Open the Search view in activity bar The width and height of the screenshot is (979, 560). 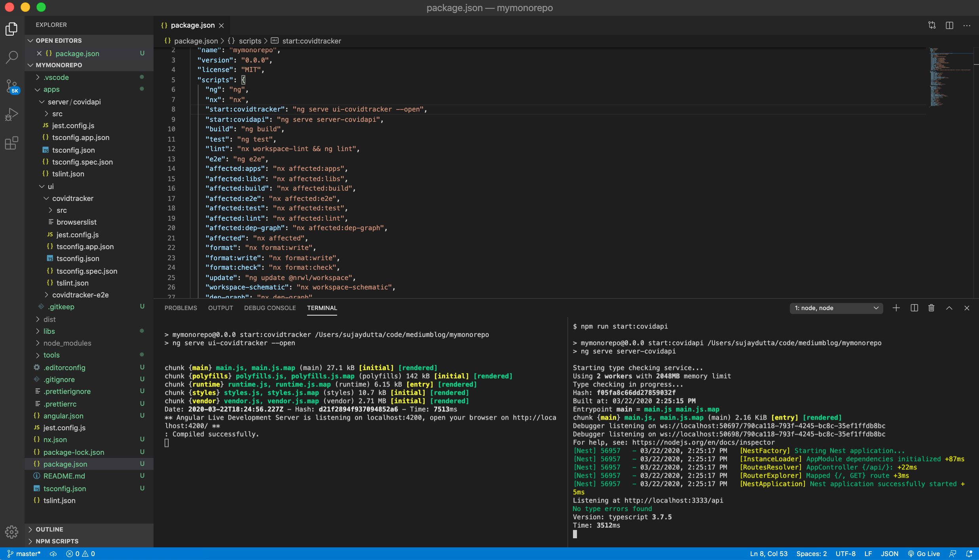(x=12, y=57)
